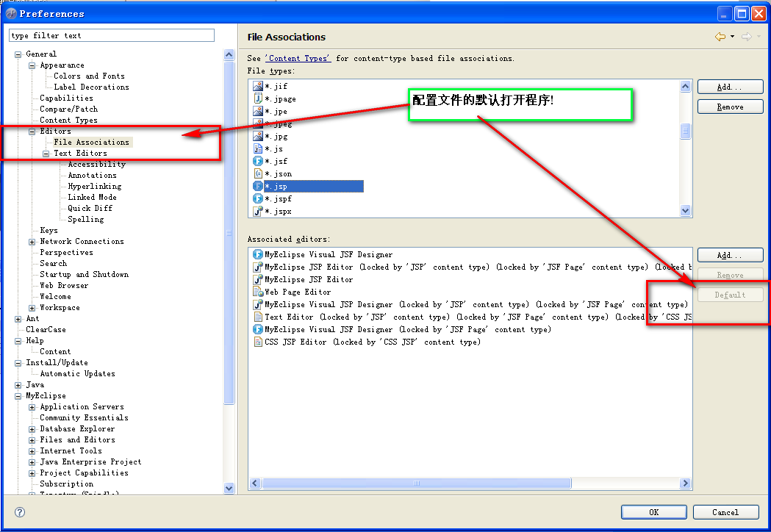Image resolution: width=771 pixels, height=532 pixels.
Task: Click the help question mark icon
Action: coord(18,512)
